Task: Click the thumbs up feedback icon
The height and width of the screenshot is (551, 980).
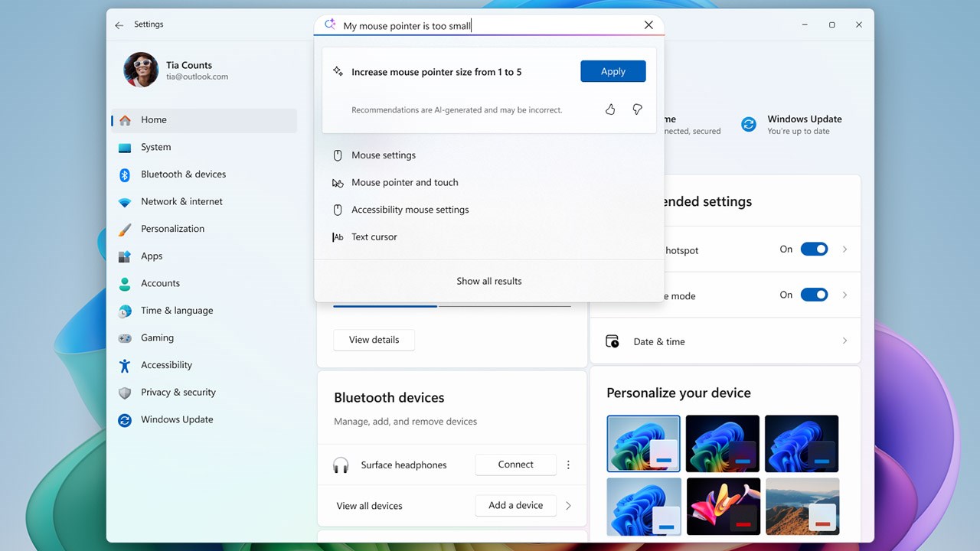Action: (x=610, y=109)
